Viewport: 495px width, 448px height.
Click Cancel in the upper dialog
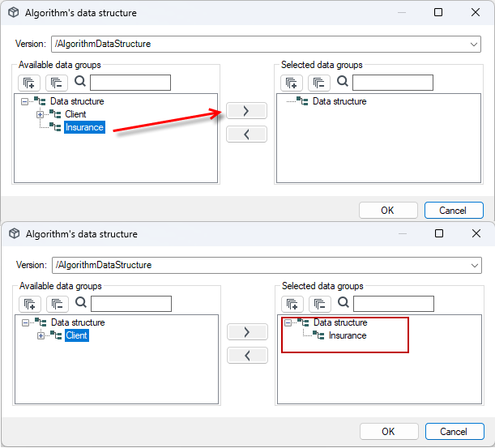click(454, 211)
